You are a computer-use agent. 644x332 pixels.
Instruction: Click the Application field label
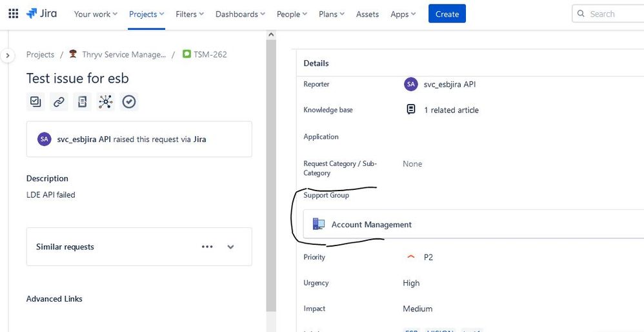pyautogui.click(x=321, y=136)
